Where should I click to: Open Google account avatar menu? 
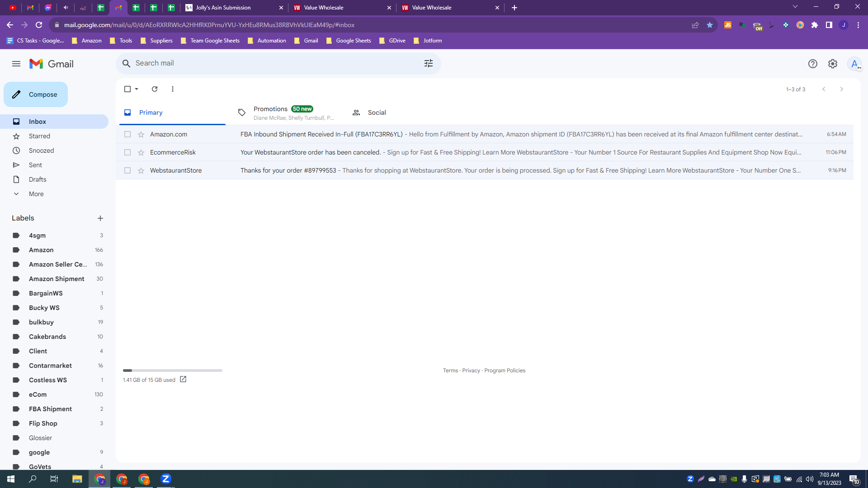tap(854, 64)
